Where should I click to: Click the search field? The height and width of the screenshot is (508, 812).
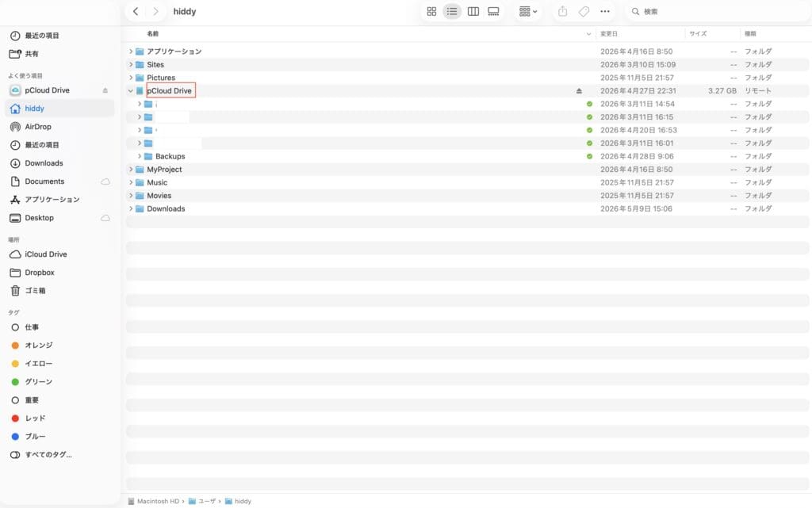[717, 11]
